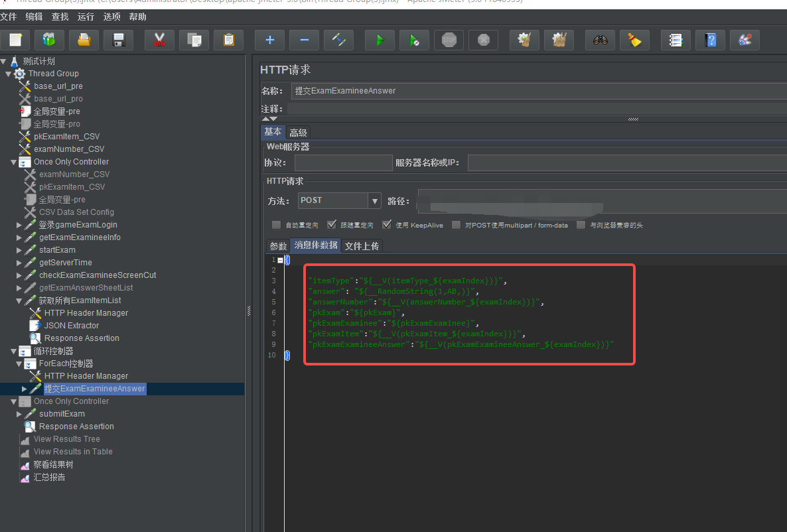
Task: Open the 查找 menu
Action: (60, 17)
